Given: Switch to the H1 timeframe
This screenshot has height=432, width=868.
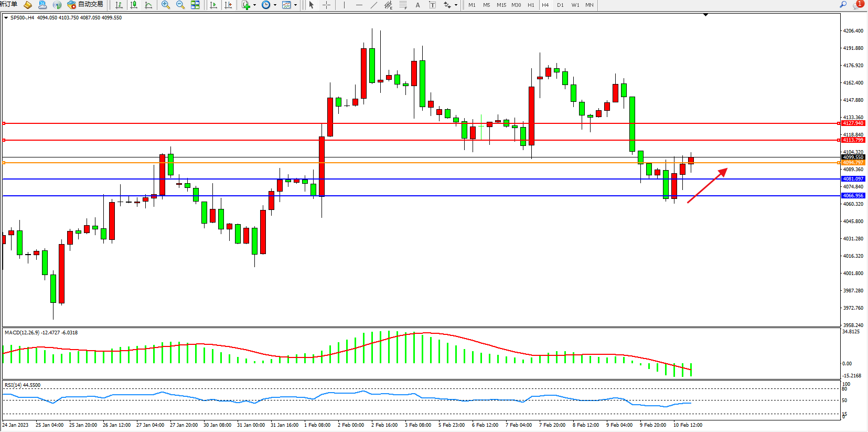Looking at the screenshot, I should pos(531,5).
